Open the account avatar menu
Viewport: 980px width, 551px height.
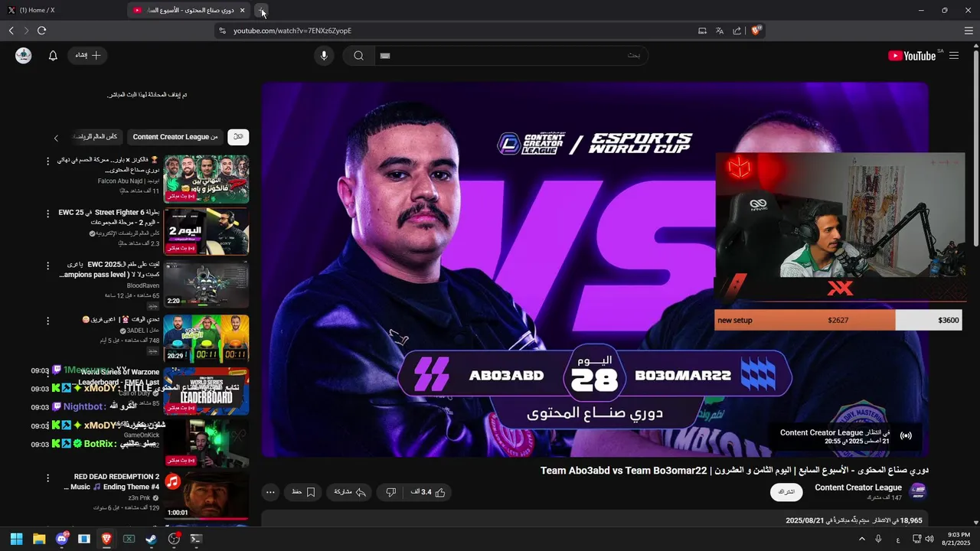(24, 56)
